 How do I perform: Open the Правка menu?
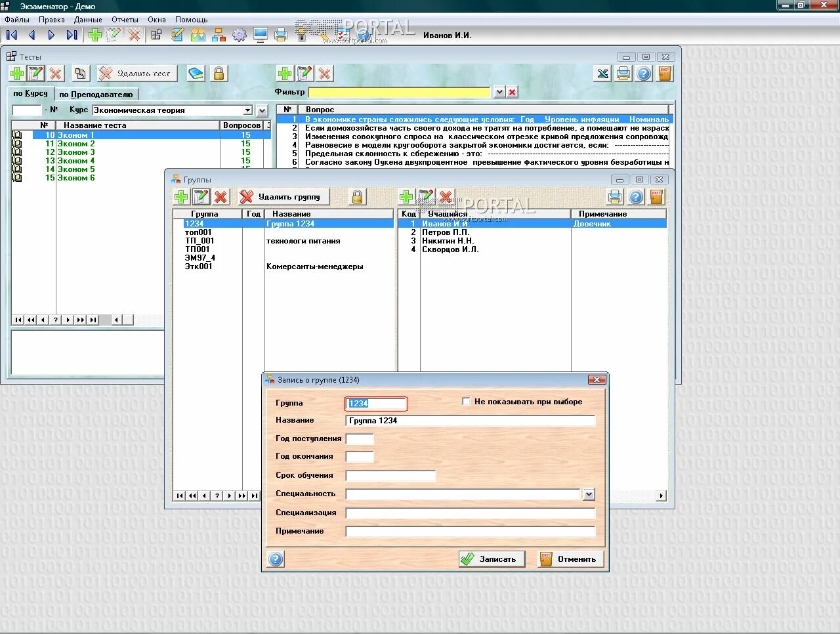pyautogui.click(x=52, y=20)
